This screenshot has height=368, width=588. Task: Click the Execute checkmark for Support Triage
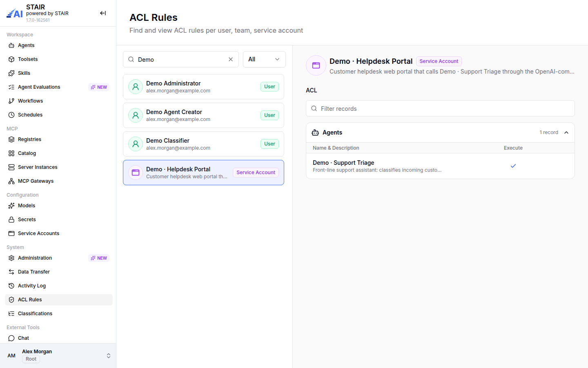pos(513,166)
